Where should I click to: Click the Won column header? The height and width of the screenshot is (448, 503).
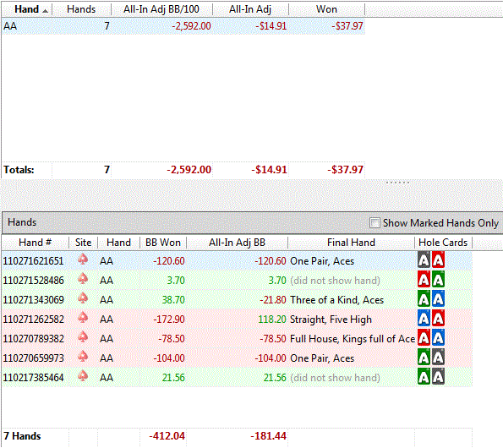coord(326,9)
